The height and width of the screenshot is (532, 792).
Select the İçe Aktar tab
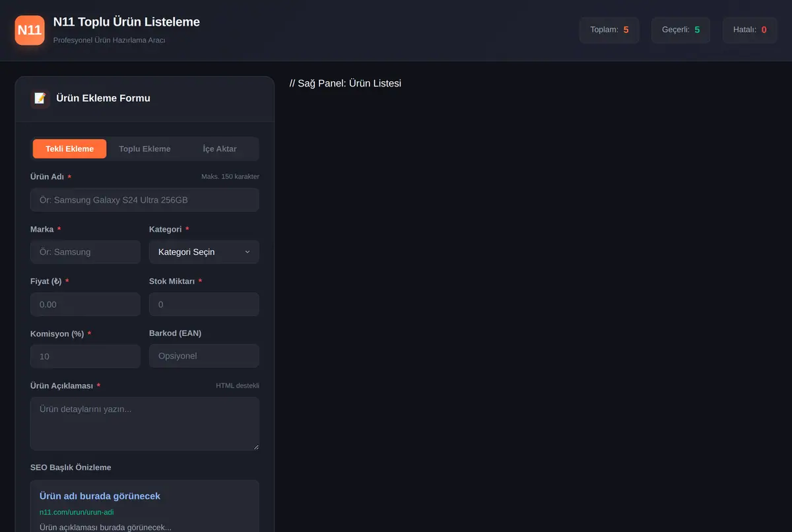point(220,149)
